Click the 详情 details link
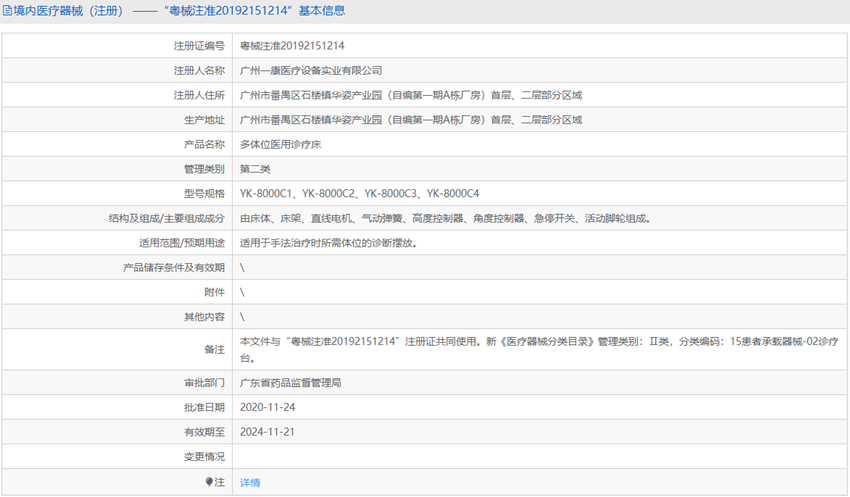 [250, 482]
